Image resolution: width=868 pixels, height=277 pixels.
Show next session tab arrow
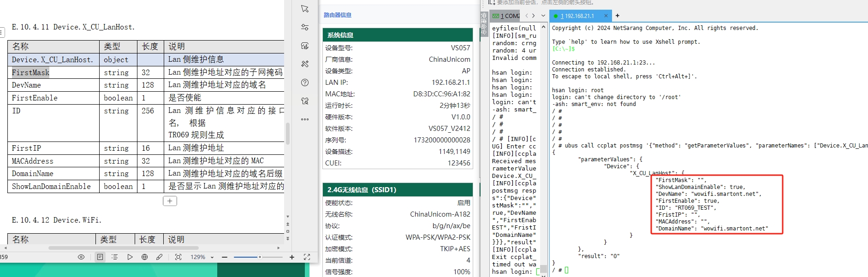(534, 16)
